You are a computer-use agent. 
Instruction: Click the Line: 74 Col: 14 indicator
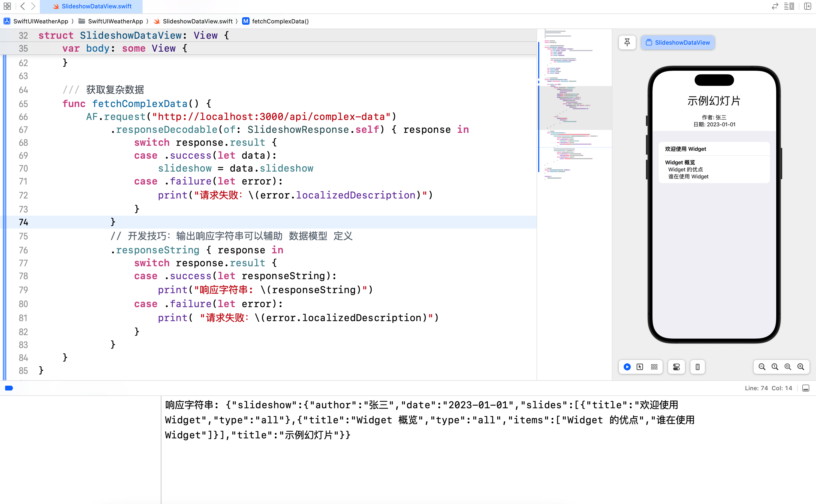[x=768, y=388]
